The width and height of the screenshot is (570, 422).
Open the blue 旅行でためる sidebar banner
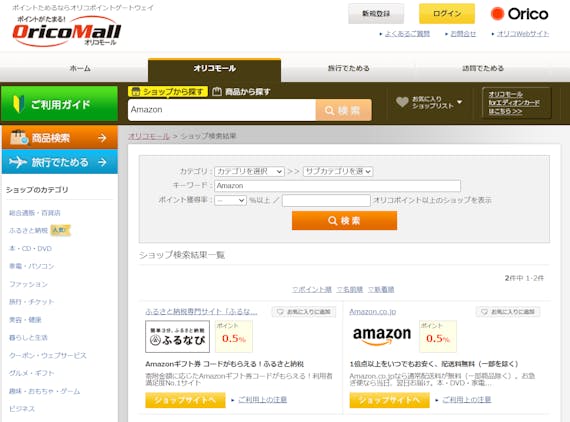point(59,162)
